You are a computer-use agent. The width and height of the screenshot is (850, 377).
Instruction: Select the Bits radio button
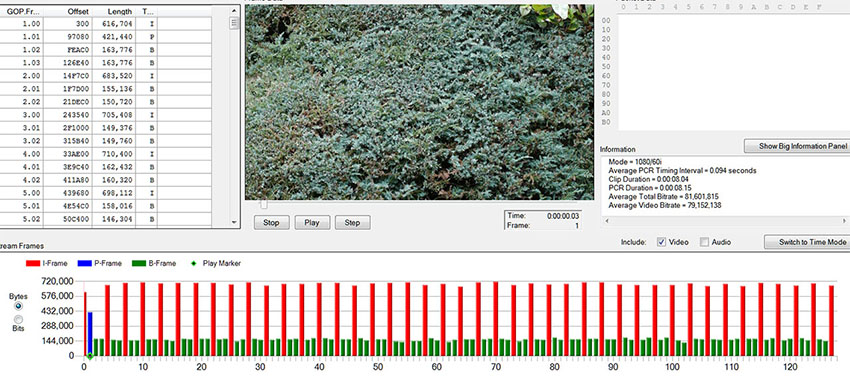[x=18, y=320]
